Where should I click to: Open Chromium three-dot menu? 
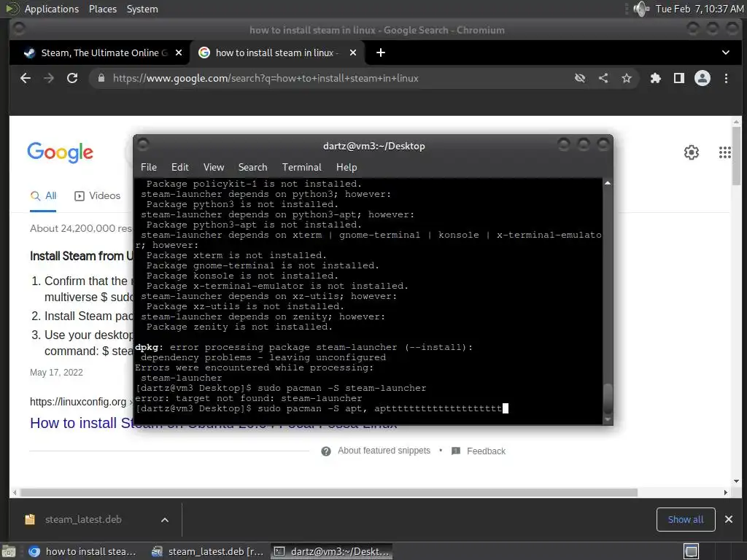pyautogui.click(x=726, y=78)
